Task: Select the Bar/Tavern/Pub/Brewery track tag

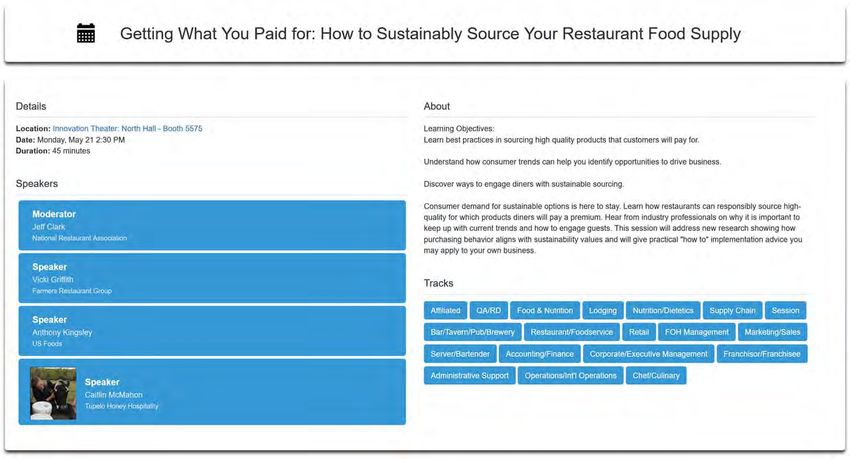Action: tap(473, 332)
